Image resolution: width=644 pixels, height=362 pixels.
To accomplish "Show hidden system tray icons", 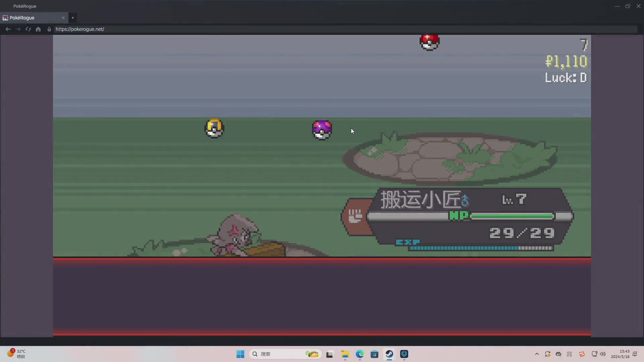I will [537, 354].
